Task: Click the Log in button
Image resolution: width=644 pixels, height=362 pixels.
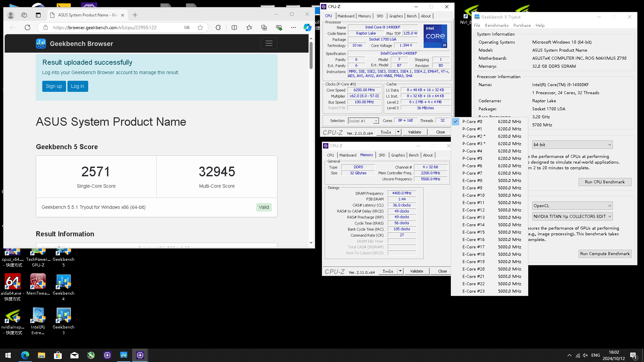Action: point(77,86)
